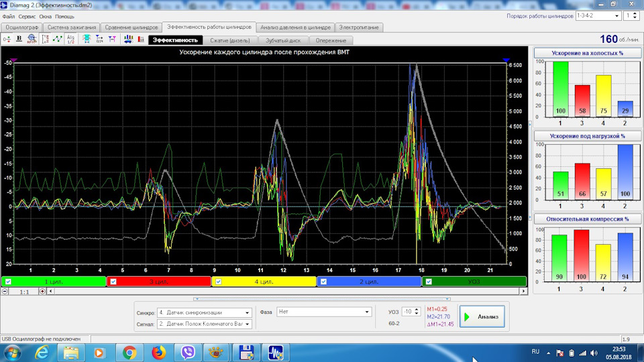Click the media player taskbar icon
This screenshot has height=362, width=644.
pos(99,353)
